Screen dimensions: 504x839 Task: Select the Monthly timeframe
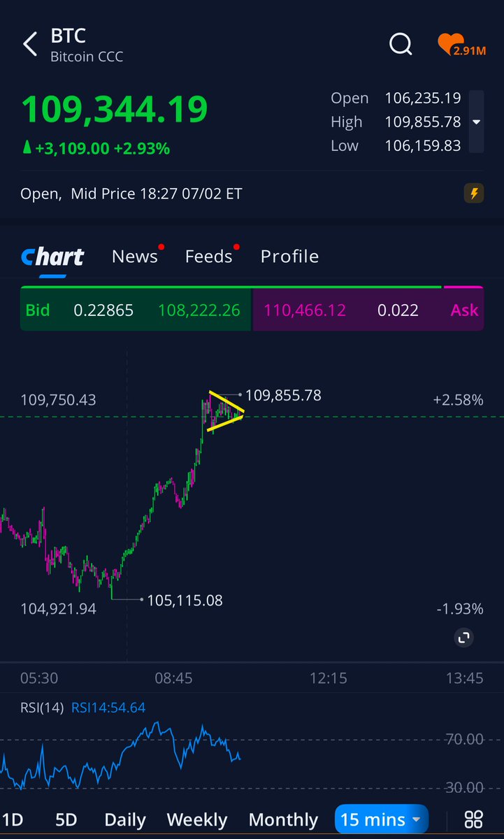pyautogui.click(x=283, y=819)
